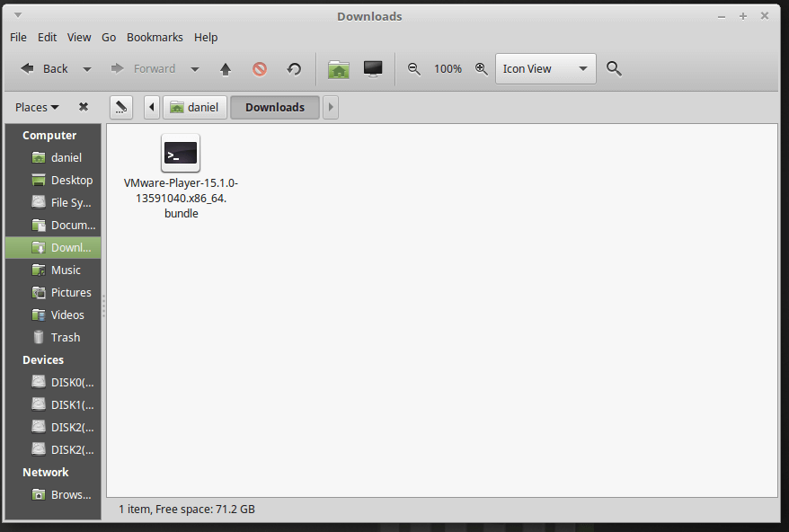Open the View menu
The height and width of the screenshot is (532, 789).
click(x=79, y=38)
